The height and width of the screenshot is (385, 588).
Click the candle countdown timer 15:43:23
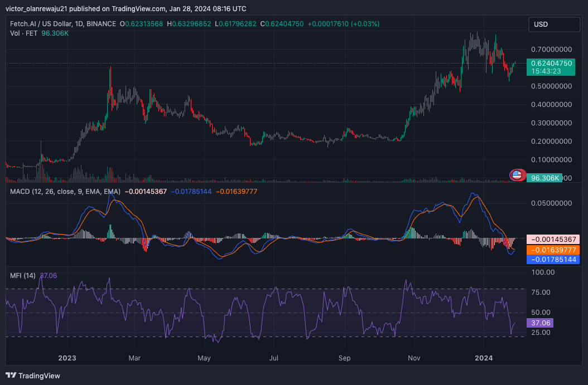point(546,71)
